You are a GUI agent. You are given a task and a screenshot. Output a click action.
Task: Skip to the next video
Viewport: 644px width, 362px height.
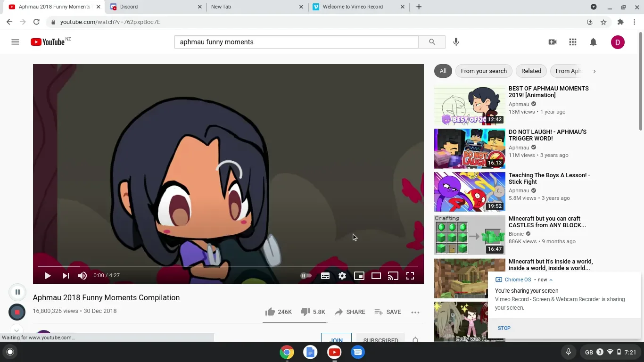[66, 276]
